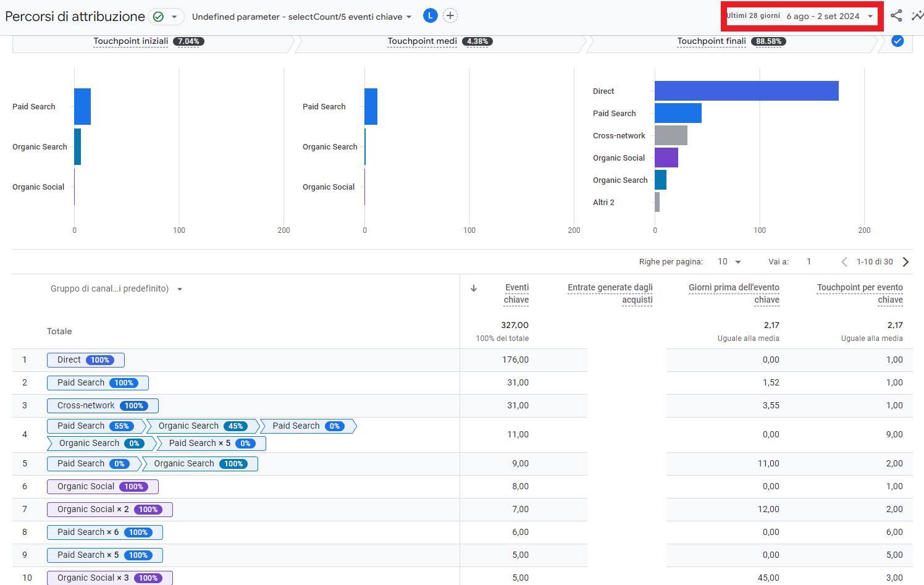The height and width of the screenshot is (585, 924).
Task: Click the Organic Social 100% chip in row 6
Action: (103, 487)
